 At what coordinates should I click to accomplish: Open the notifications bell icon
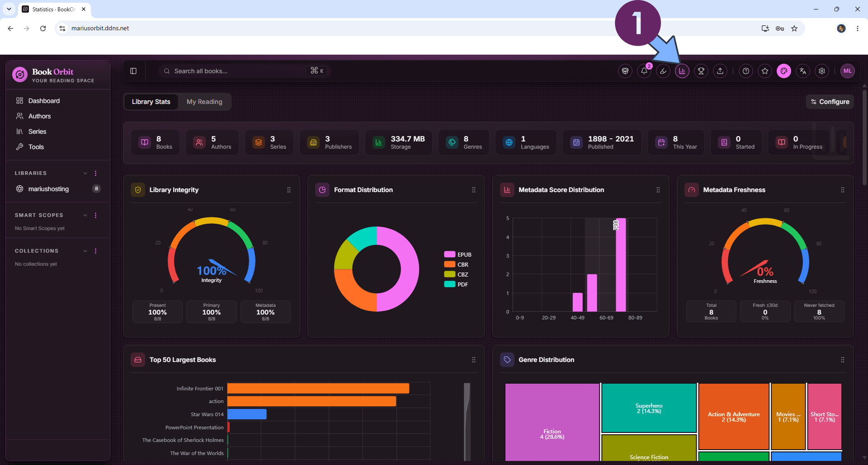(644, 71)
